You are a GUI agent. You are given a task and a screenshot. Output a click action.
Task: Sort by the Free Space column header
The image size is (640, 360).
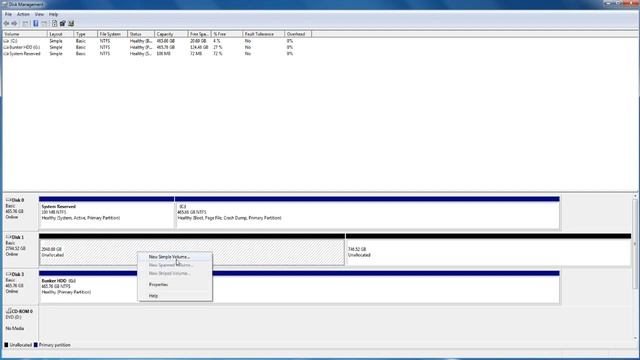pyautogui.click(x=200, y=34)
